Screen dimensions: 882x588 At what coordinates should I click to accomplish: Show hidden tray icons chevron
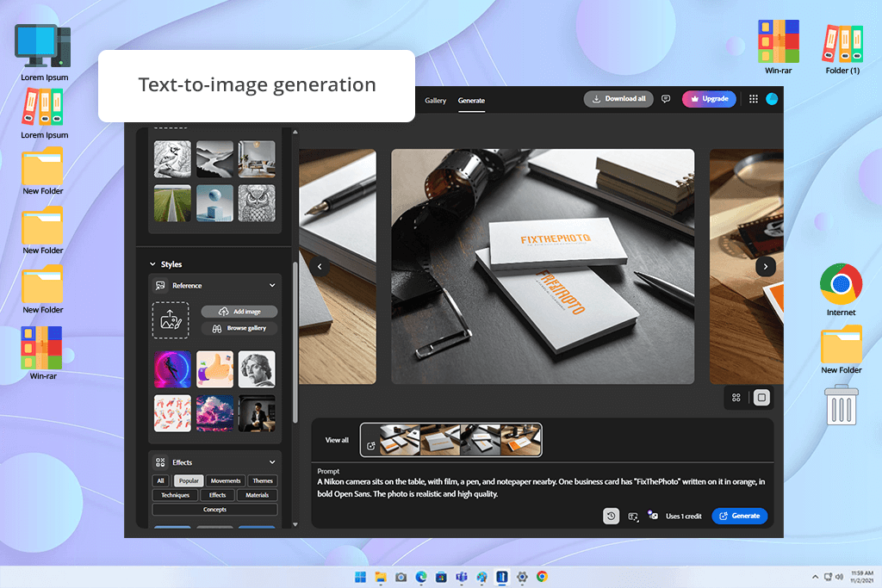(x=815, y=577)
